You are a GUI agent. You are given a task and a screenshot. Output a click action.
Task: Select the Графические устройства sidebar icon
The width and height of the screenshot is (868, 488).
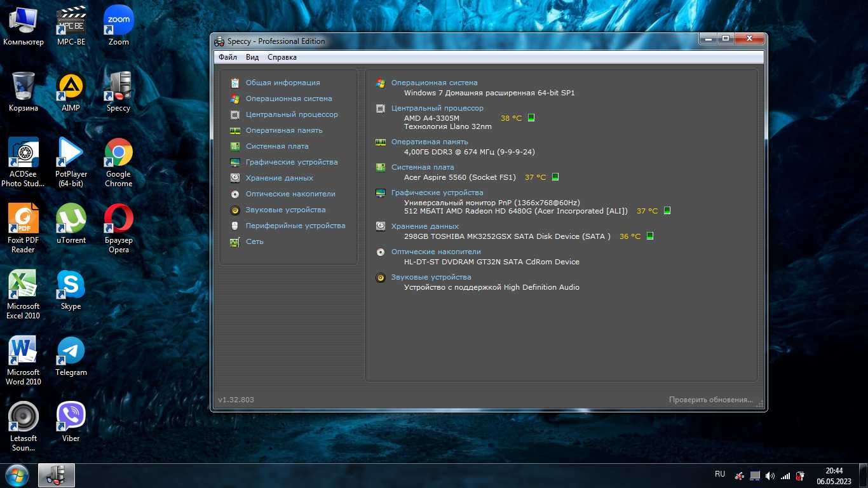click(x=235, y=162)
